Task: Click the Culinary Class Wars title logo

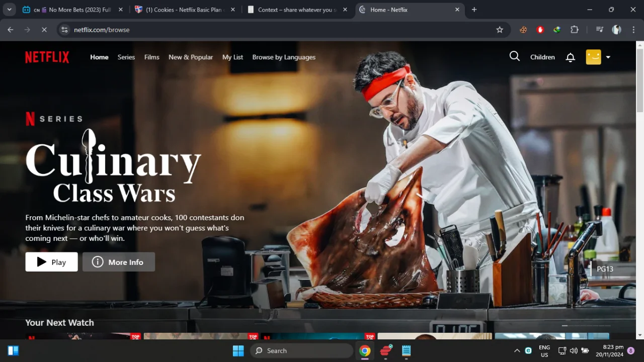Action: point(113,166)
